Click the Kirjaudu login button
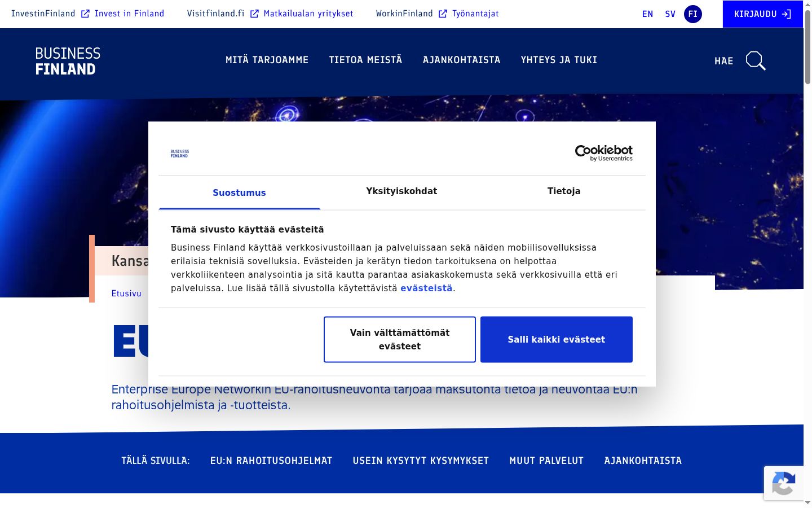The height and width of the screenshot is (508, 812). tap(762, 14)
